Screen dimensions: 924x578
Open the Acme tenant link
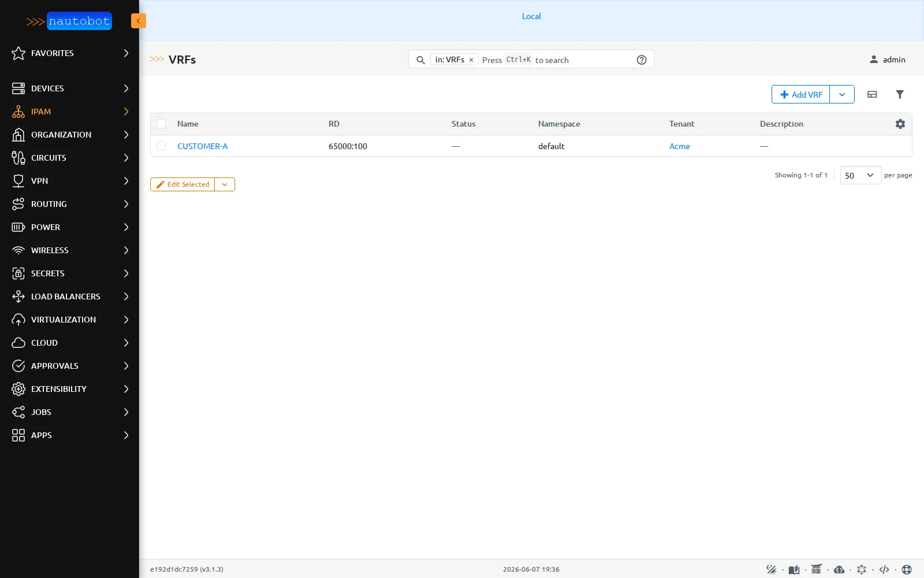(x=679, y=146)
